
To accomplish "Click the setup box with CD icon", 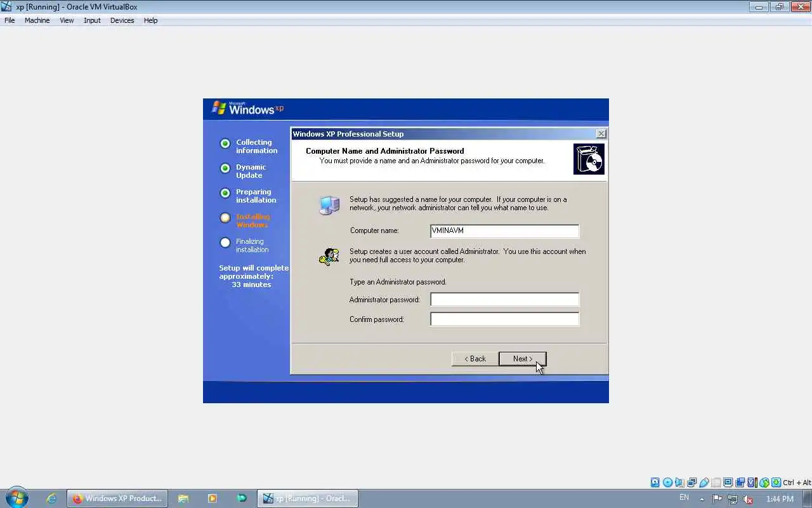I will pos(589,159).
